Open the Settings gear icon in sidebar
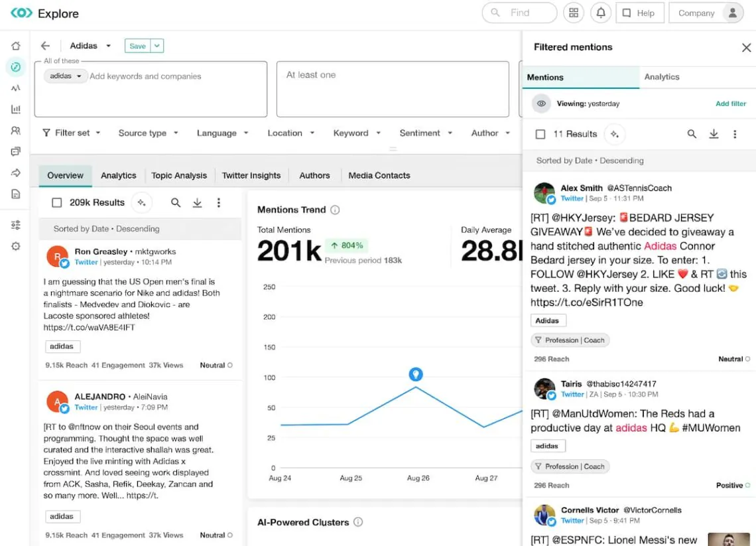 pyautogui.click(x=16, y=247)
